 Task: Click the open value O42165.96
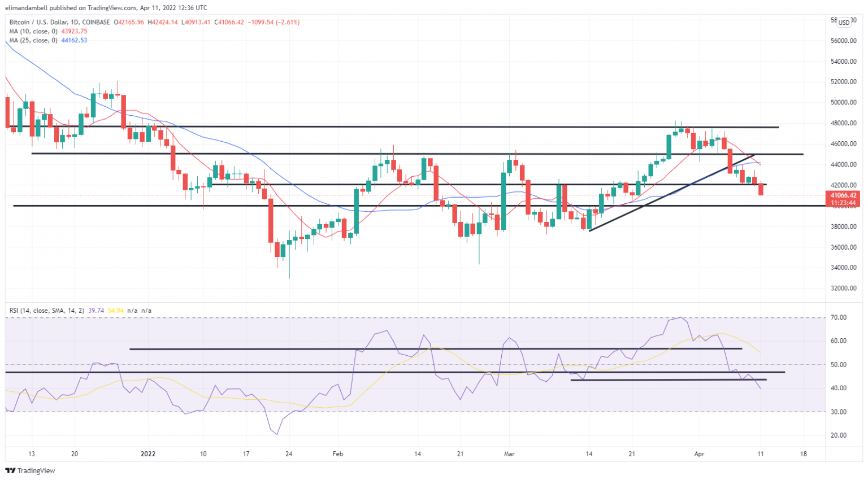point(129,22)
